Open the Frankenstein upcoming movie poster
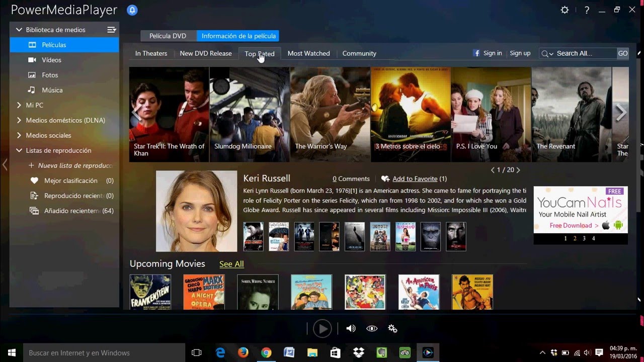This screenshot has width=644, height=362. 150,292
